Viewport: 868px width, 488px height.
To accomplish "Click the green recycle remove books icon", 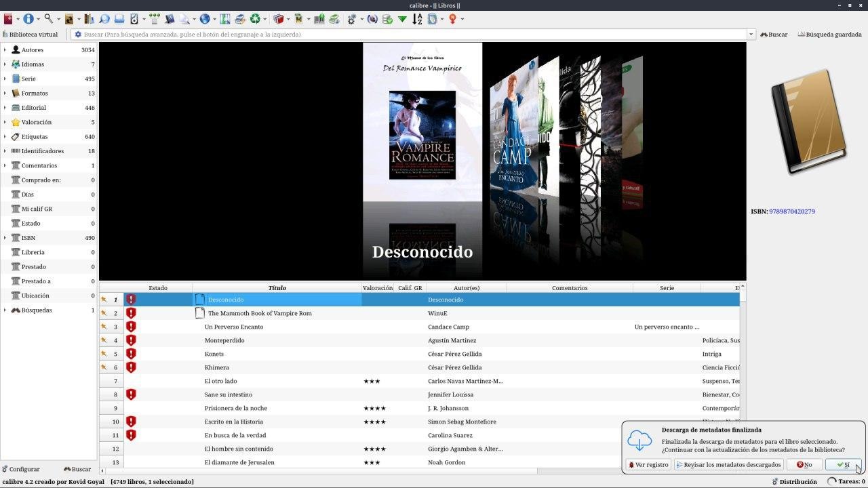I will tap(255, 19).
